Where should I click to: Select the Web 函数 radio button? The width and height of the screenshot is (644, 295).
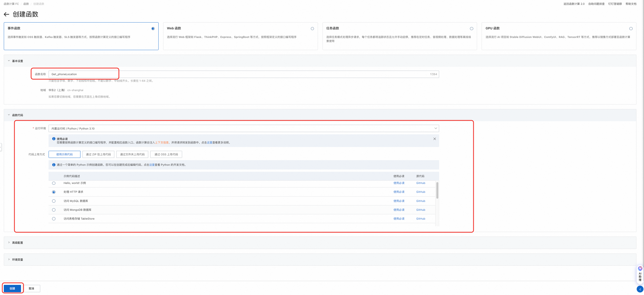pos(312,29)
